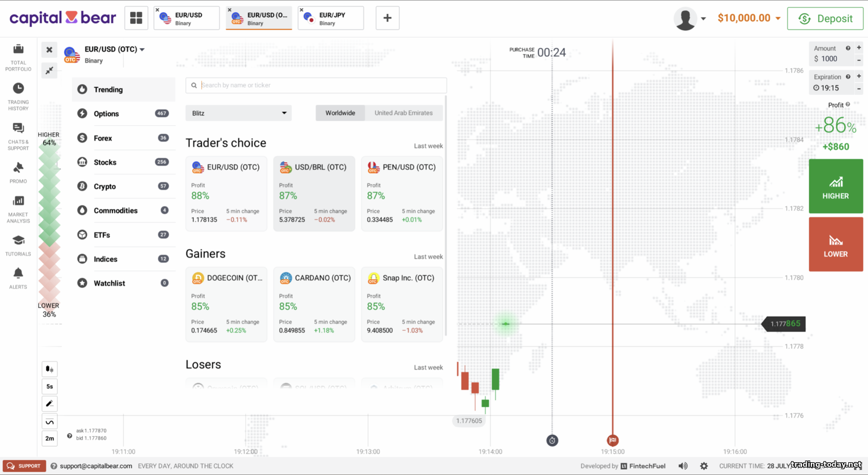868x475 pixels.
Task: Open Chats & Support icon
Action: 19,129
